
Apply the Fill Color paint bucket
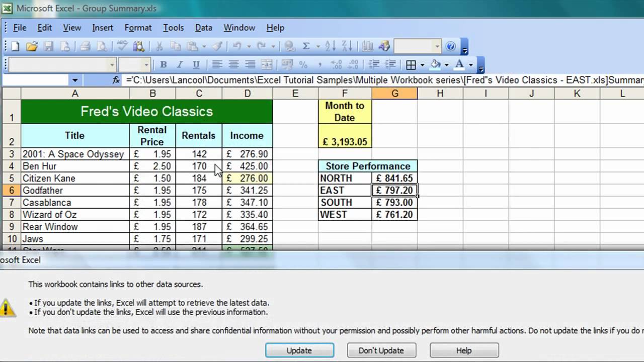(x=436, y=65)
